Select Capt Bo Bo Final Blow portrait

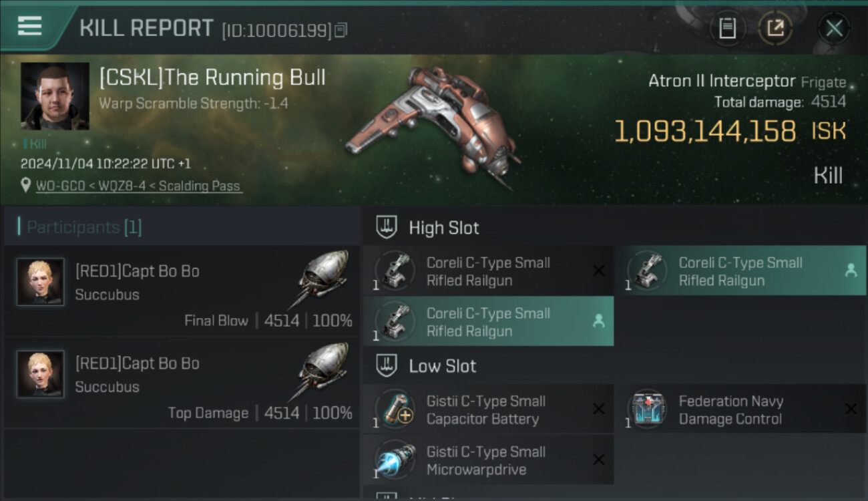41,282
